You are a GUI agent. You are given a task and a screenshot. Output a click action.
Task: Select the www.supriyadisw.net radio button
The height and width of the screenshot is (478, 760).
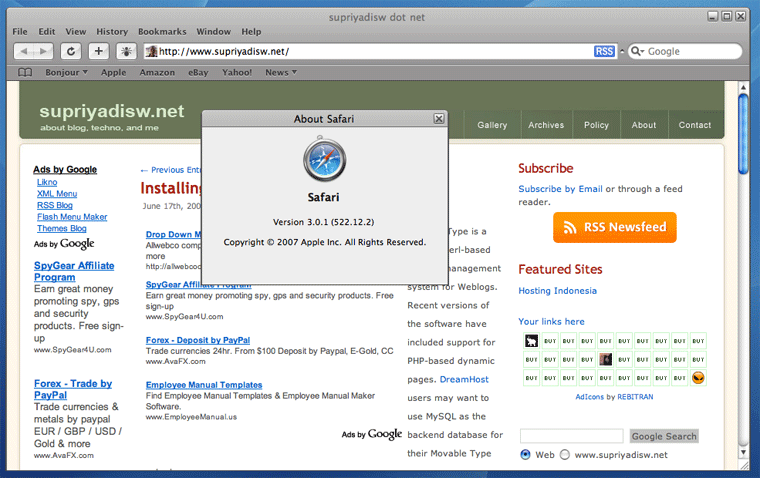pos(565,455)
